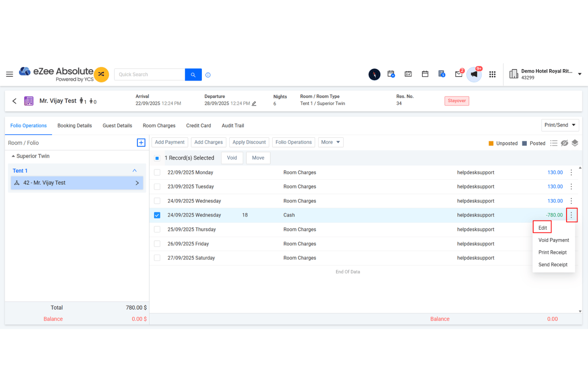Collapse the Tent 1 section chevron
Screen dimensions: 588x392
tap(134, 171)
